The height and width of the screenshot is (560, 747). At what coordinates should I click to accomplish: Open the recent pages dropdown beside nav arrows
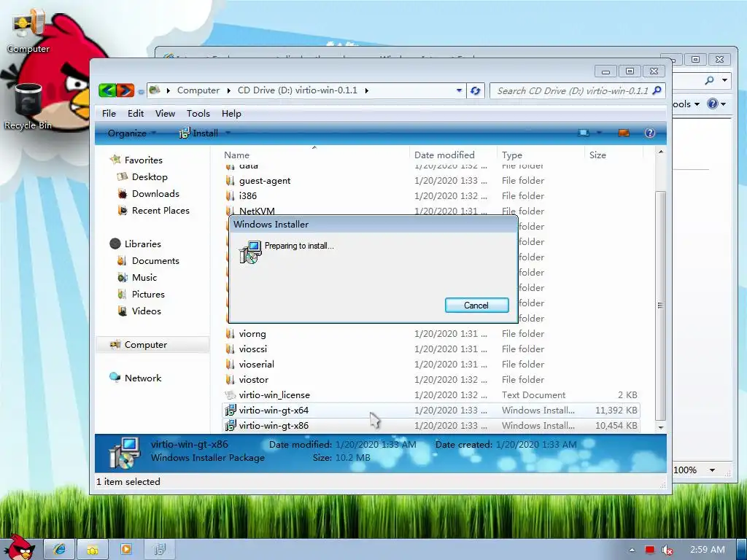tap(141, 91)
